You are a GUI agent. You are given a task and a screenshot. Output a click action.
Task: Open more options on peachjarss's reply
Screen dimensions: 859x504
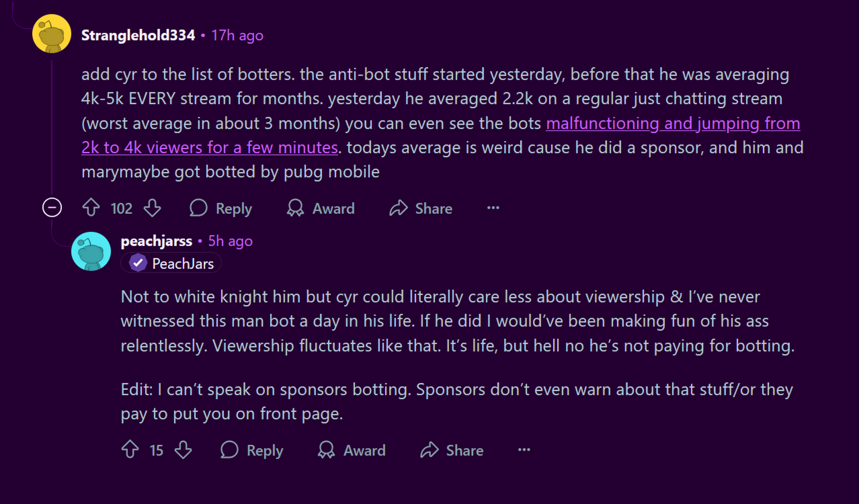(x=524, y=450)
